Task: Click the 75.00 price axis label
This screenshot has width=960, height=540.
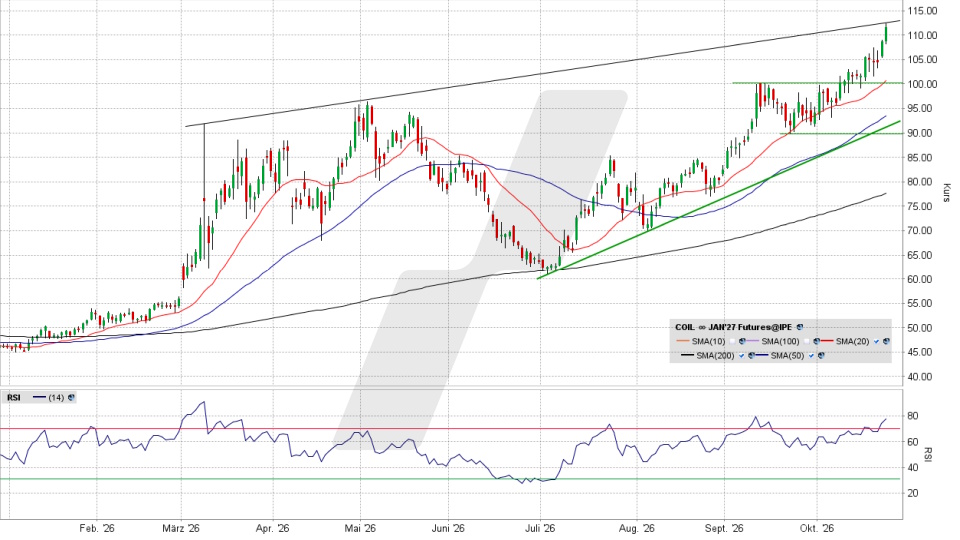Action: coord(920,206)
